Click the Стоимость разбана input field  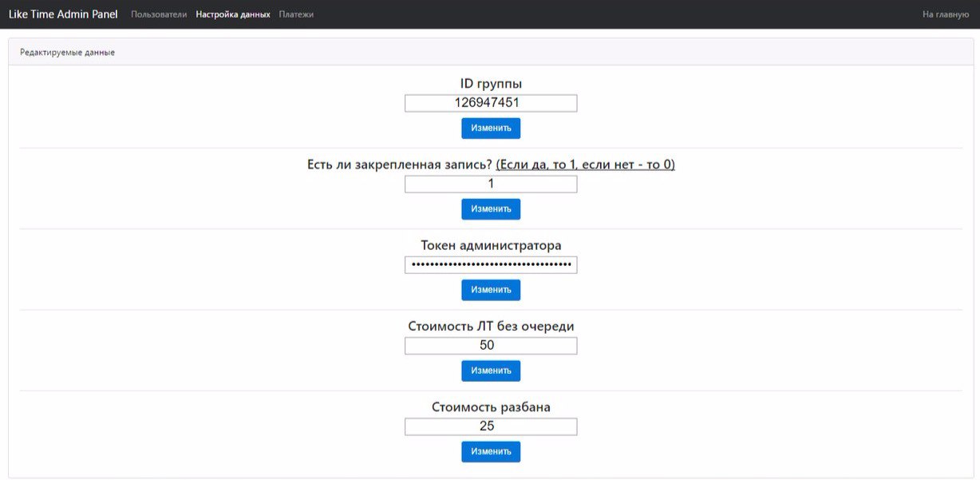point(490,426)
